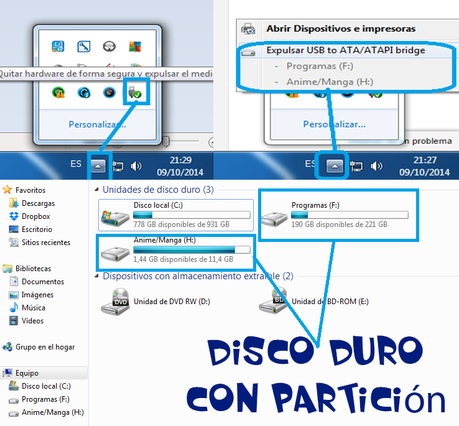Image resolution: width=459 pixels, height=426 pixels.
Task: Open Escritorio in the sidebar
Action: (31, 229)
